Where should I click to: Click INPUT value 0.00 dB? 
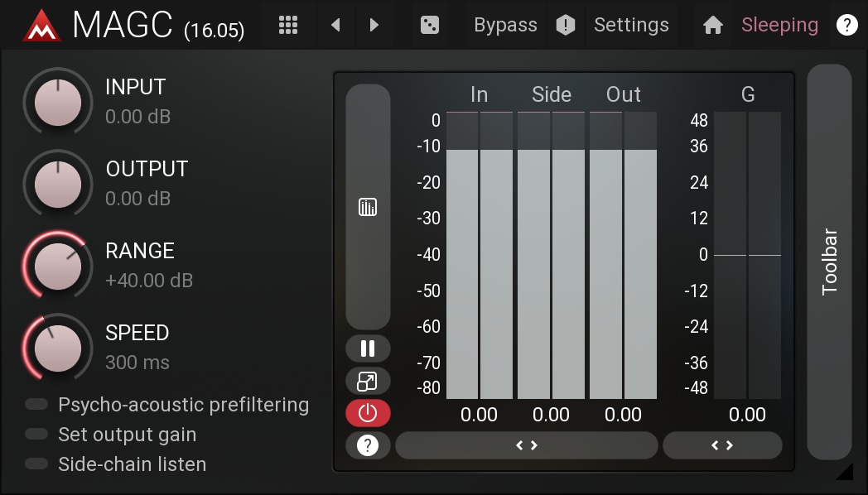[x=137, y=117]
